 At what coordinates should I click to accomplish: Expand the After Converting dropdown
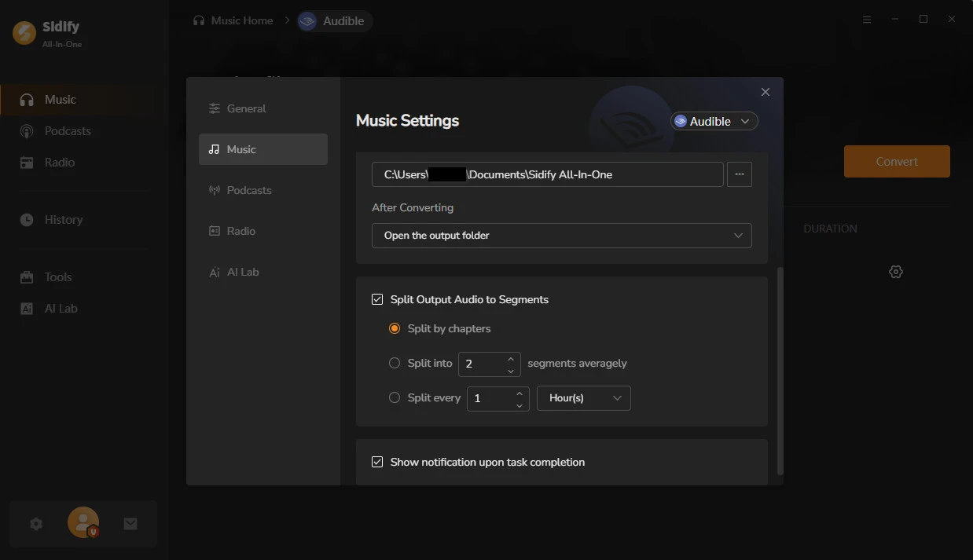(561, 236)
